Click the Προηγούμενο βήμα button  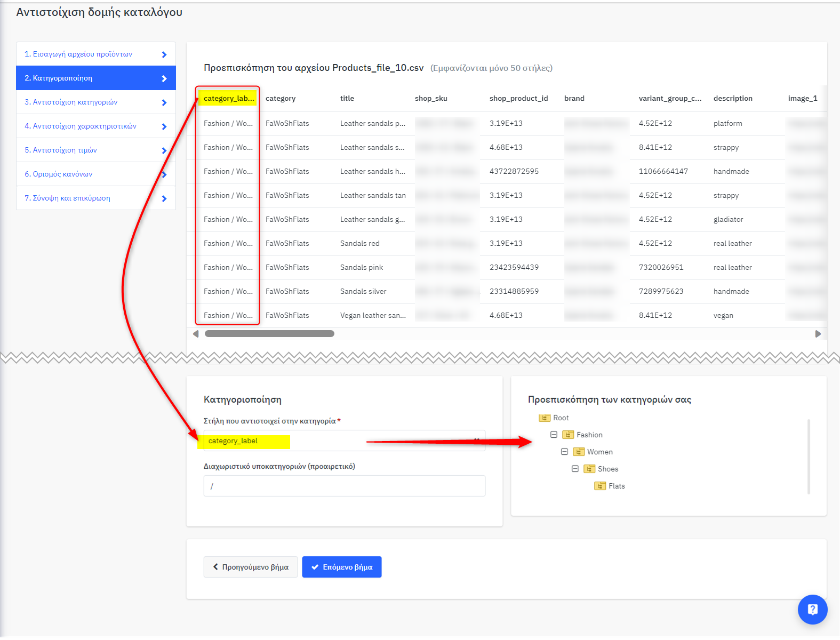click(x=251, y=567)
